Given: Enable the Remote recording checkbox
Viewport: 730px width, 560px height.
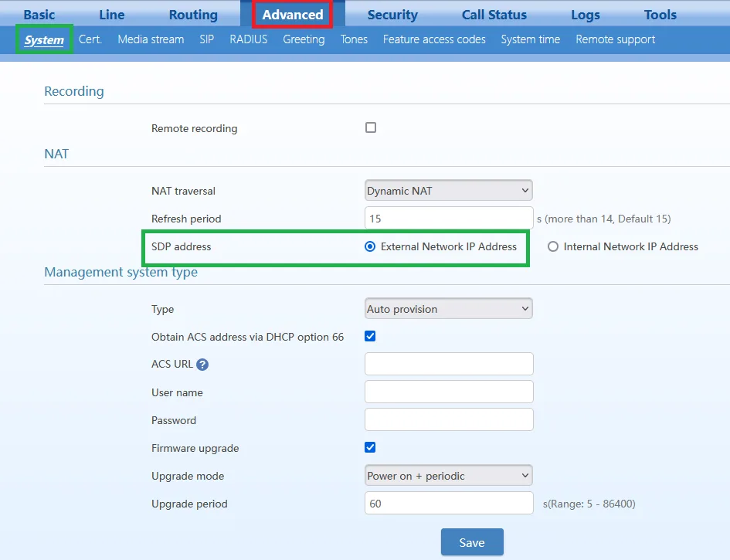Looking at the screenshot, I should 371,127.
